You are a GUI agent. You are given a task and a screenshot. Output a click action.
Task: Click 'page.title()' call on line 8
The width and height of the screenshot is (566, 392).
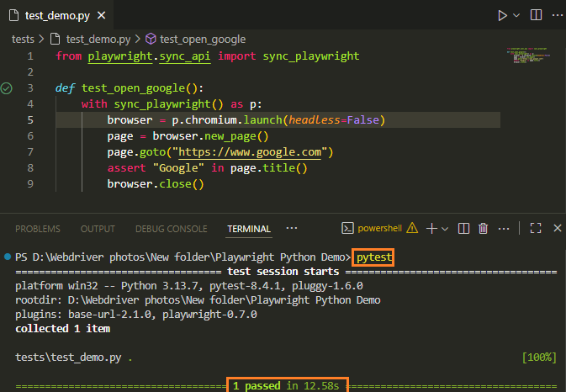269,168
